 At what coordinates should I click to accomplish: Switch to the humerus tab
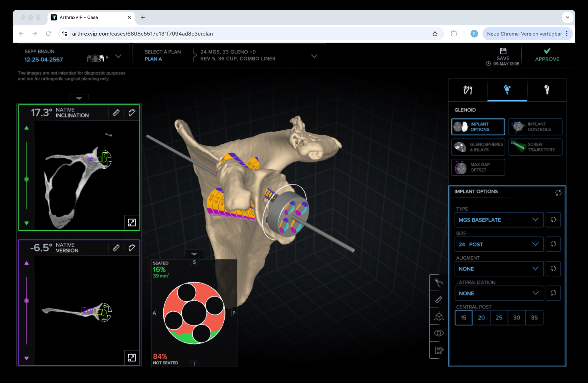[x=547, y=90]
